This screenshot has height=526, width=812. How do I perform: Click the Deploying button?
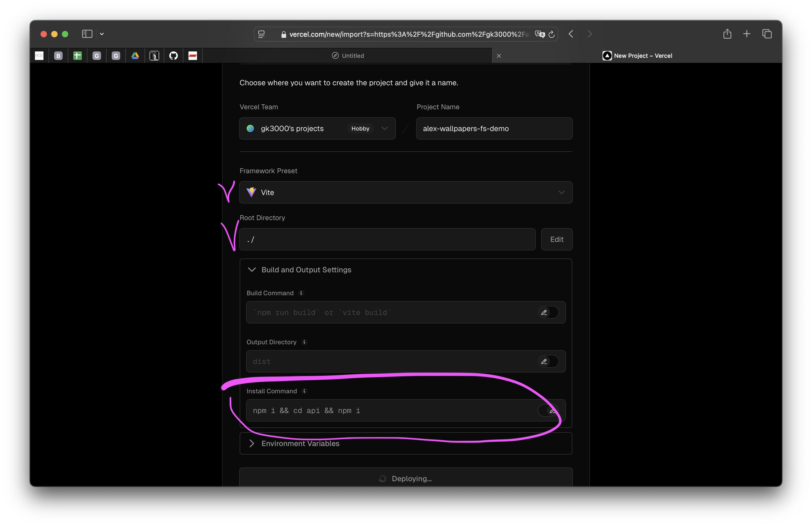click(x=406, y=477)
